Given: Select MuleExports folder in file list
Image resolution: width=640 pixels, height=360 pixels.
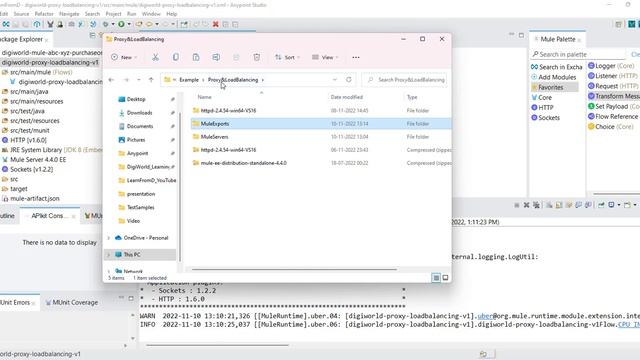Looking at the screenshot, I should [x=321, y=124].
